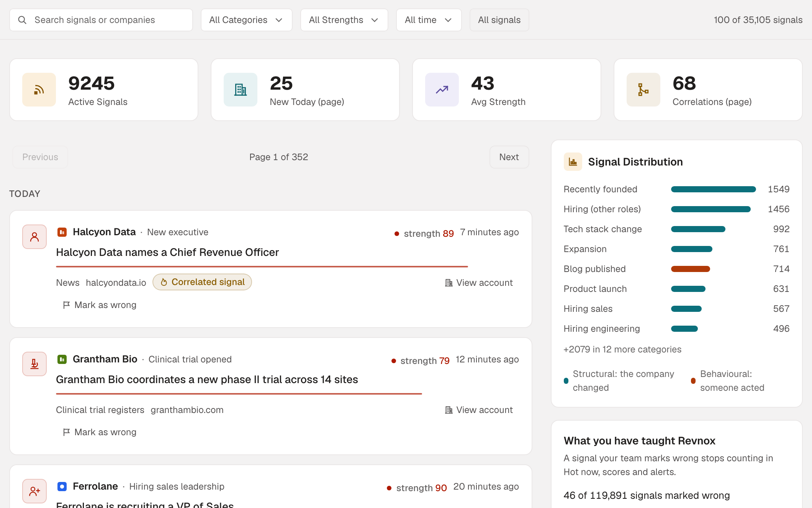812x508 pixels.
Task: Click the search magnifier icon
Action: pos(22,20)
